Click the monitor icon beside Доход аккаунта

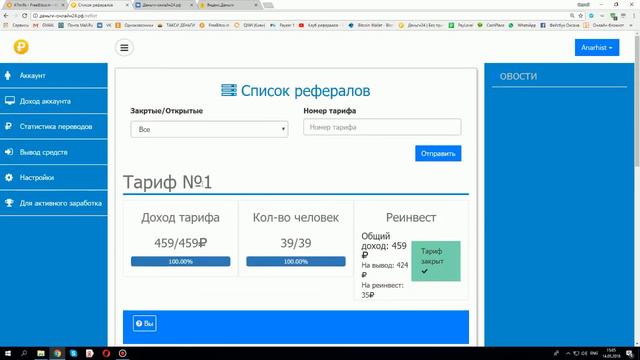[x=10, y=101]
